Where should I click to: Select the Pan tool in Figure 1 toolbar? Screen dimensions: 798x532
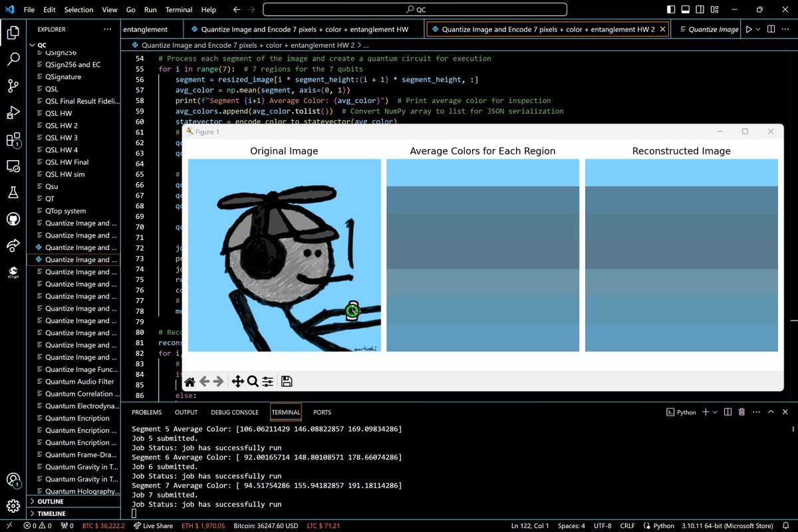(237, 381)
